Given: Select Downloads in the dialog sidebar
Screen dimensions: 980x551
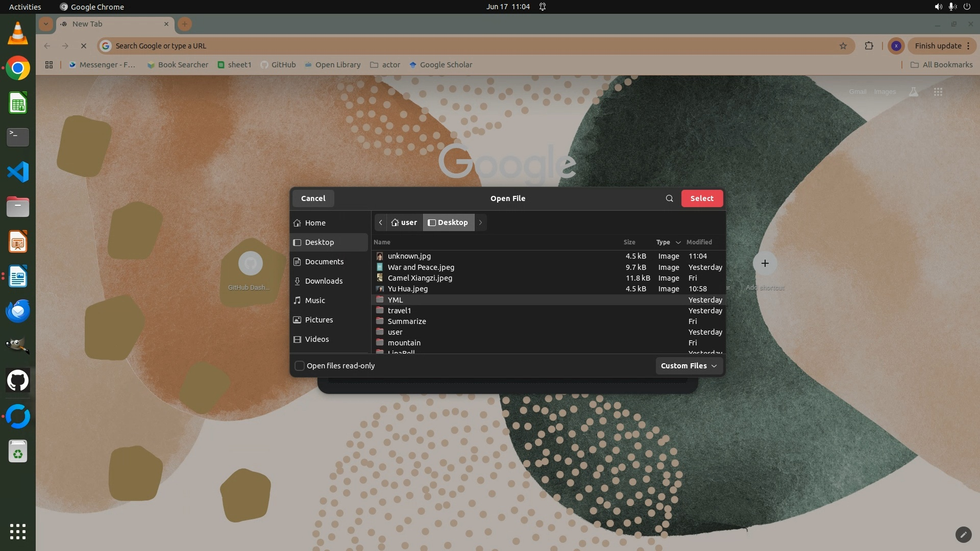Looking at the screenshot, I should point(324,281).
